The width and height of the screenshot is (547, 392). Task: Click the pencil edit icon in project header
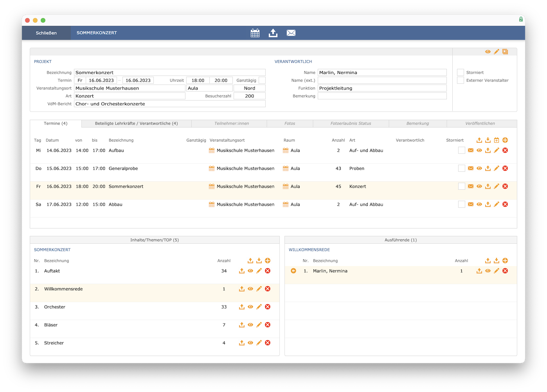click(x=497, y=52)
